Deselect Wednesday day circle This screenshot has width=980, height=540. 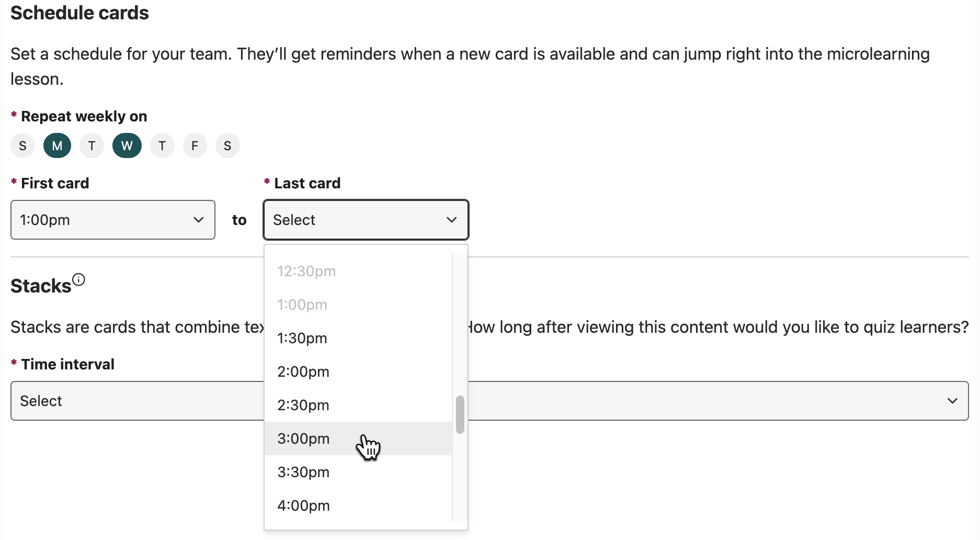pyautogui.click(x=127, y=145)
